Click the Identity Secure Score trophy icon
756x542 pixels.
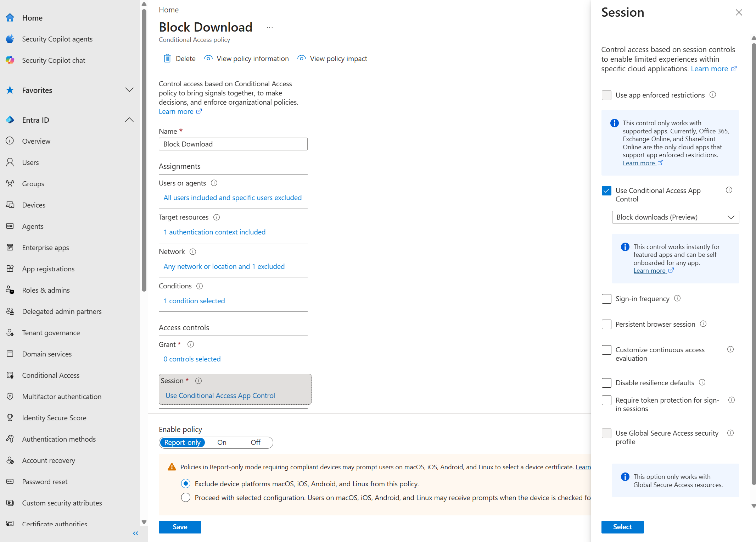10,418
